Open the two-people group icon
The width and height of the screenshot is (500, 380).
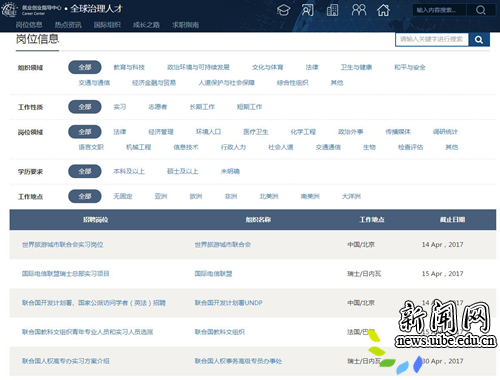tap(359, 10)
